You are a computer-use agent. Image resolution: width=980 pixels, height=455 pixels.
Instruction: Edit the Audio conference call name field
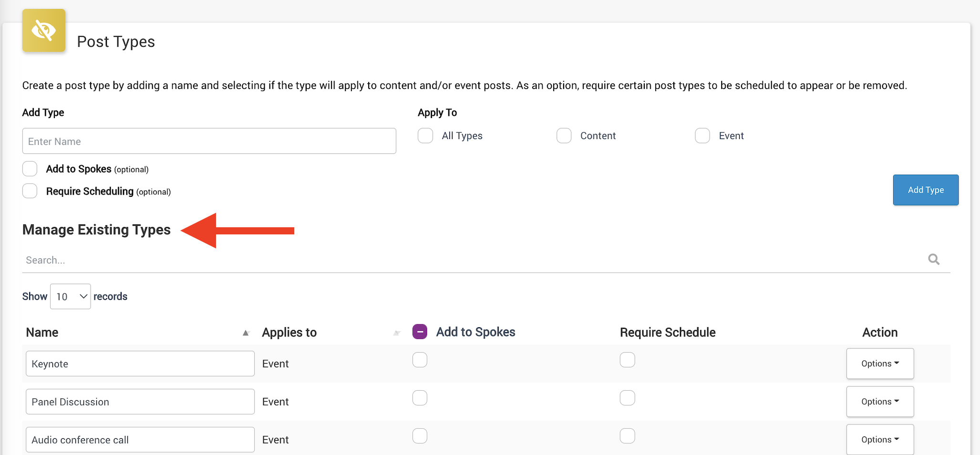pyautogui.click(x=140, y=439)
